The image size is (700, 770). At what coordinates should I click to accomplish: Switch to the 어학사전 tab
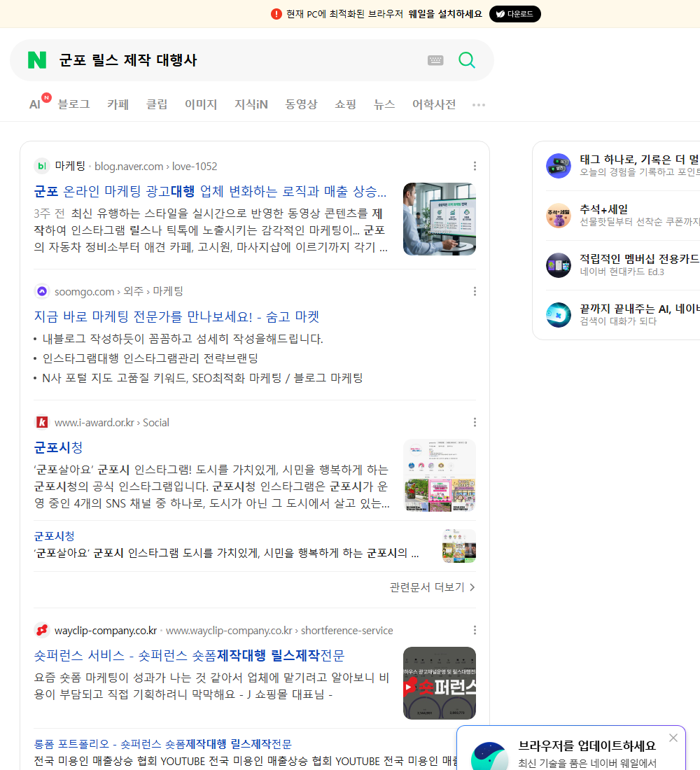[x=434, y=104]
